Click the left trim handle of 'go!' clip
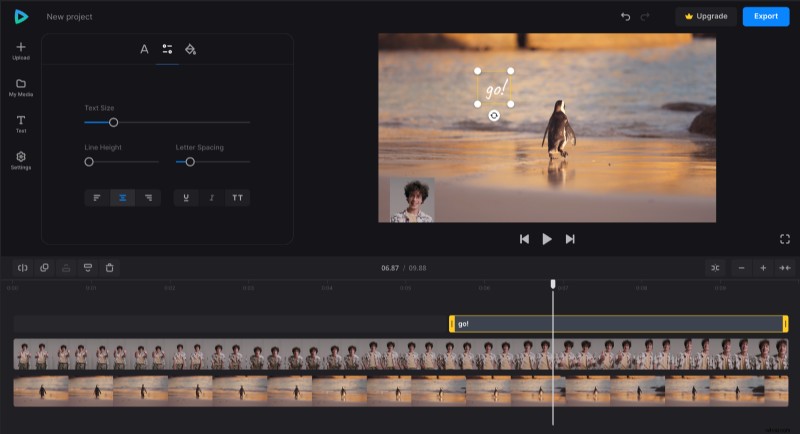The height and width of the screenshot is (434, 800). click(x=452, y=324)
